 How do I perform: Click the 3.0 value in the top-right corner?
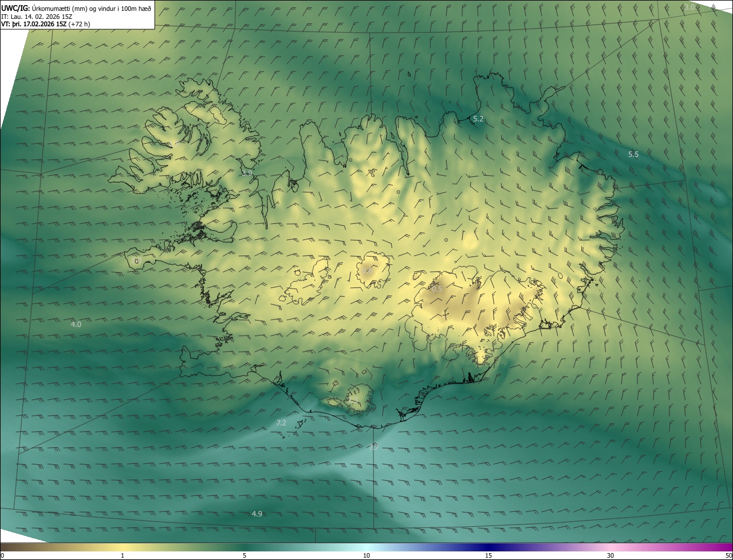pos(689,7)
